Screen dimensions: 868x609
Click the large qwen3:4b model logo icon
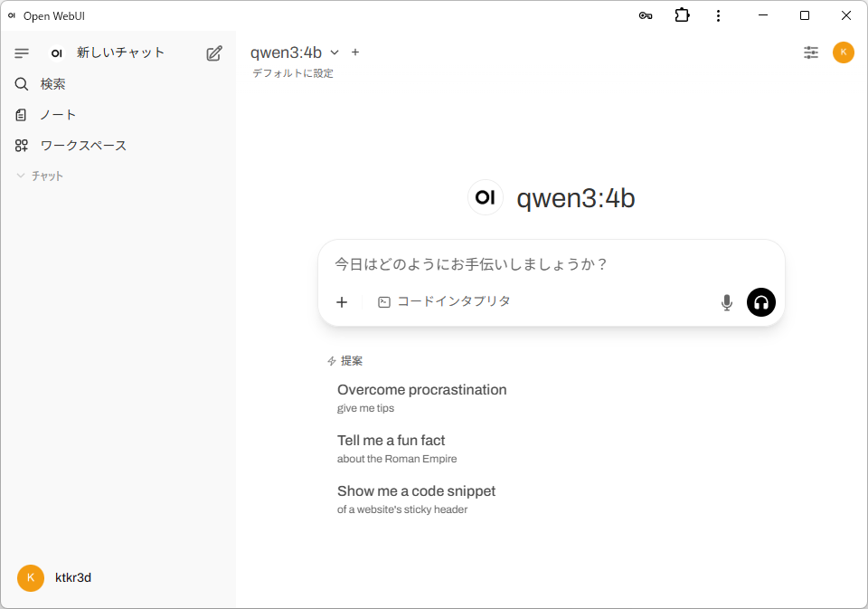(x=486, y=197)
